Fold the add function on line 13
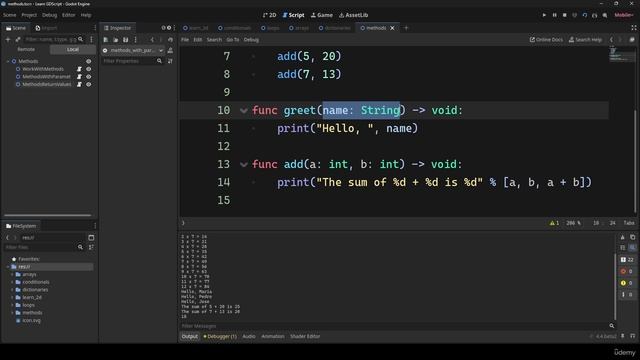640x360 pixels. pyautogui.click(x=244, y=164)
